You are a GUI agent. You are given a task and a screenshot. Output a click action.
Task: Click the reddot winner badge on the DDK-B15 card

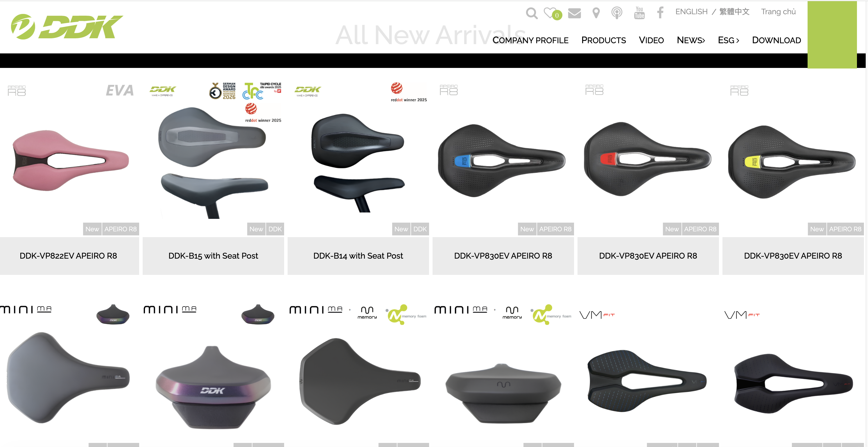[x=263, y=113]
